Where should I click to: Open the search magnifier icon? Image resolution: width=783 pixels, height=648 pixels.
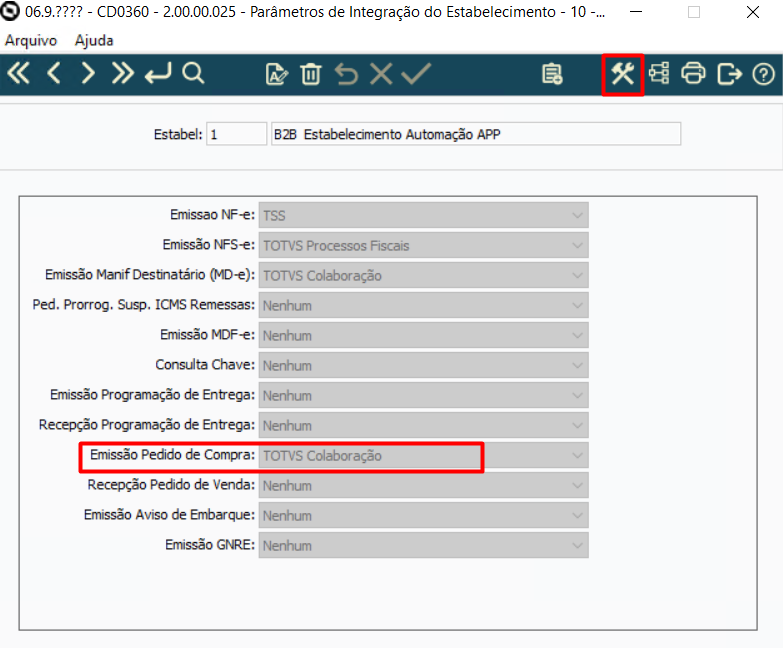click(193, 74)
